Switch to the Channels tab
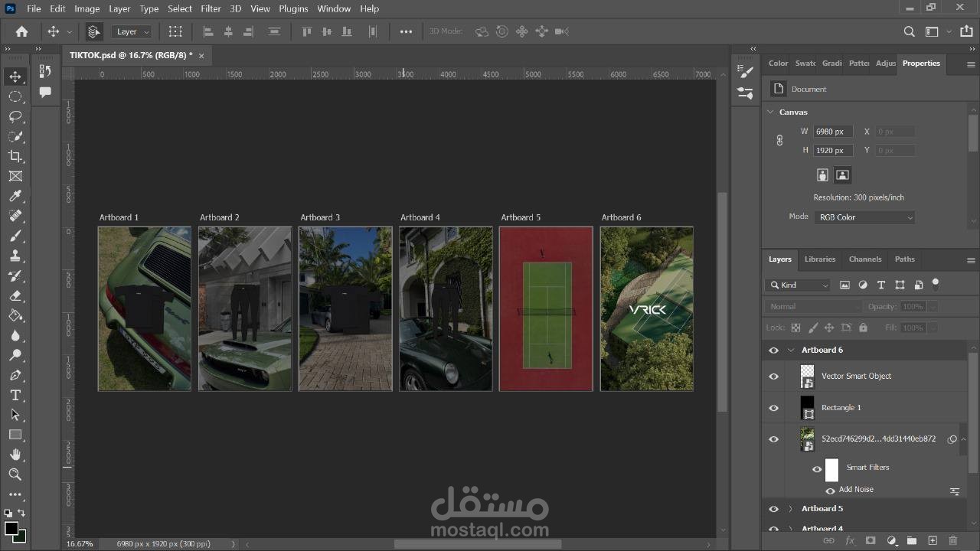 pyautogui.click(x=865, y=259)
